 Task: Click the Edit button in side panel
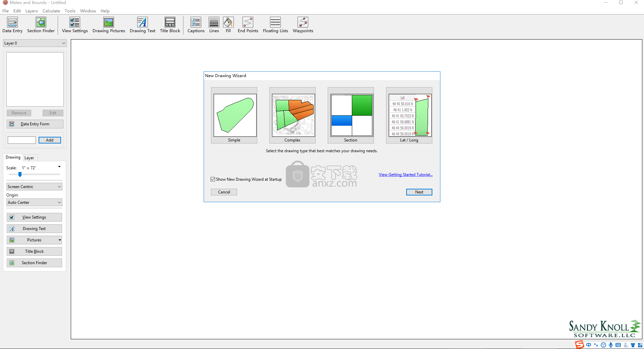click(x=53, y=113)
